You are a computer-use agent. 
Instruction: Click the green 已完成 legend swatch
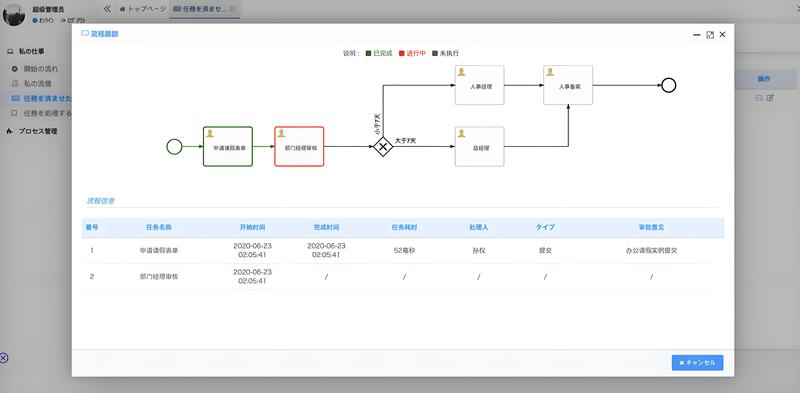368,53
